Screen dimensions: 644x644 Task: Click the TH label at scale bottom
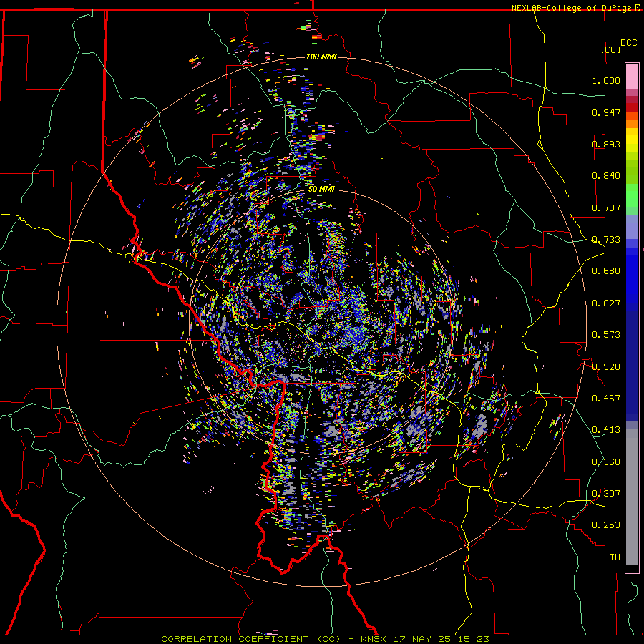click(x=615, y=557)
